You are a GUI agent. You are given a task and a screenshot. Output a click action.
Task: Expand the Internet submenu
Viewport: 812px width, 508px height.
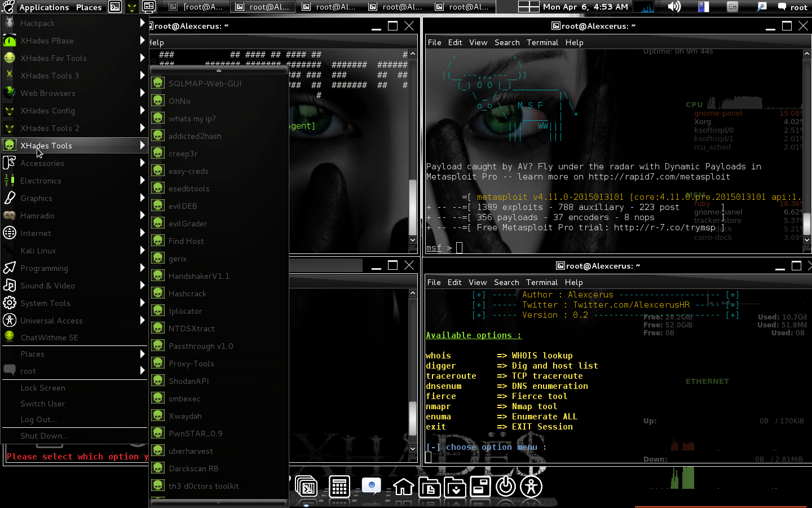(x=74, y=233)
